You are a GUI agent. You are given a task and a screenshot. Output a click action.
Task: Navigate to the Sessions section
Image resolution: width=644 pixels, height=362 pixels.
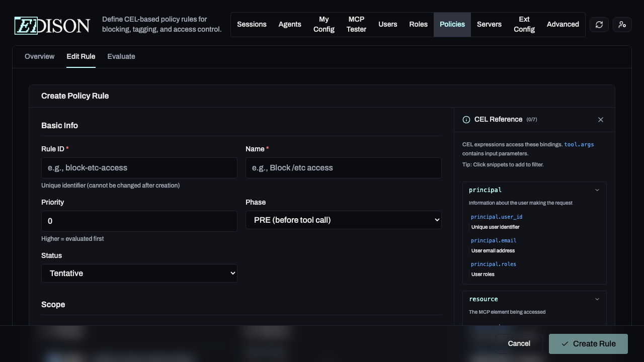tap(252, 24)
